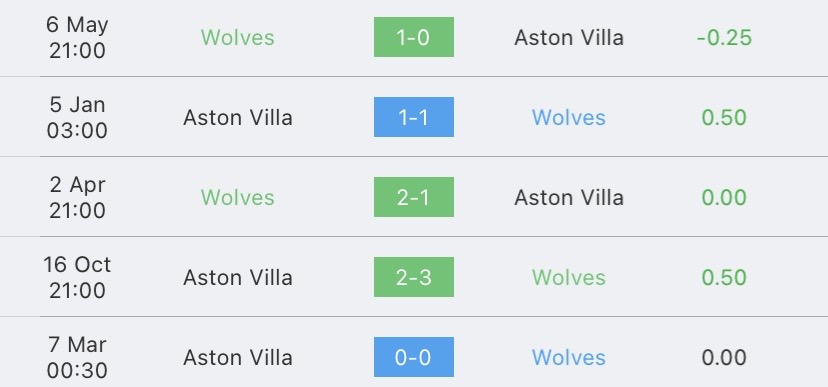The width and height of the screenshot is (828, 387).
Task: Click the 7 Mar 00:30 date cell
Action: click(x=77, y=357)
